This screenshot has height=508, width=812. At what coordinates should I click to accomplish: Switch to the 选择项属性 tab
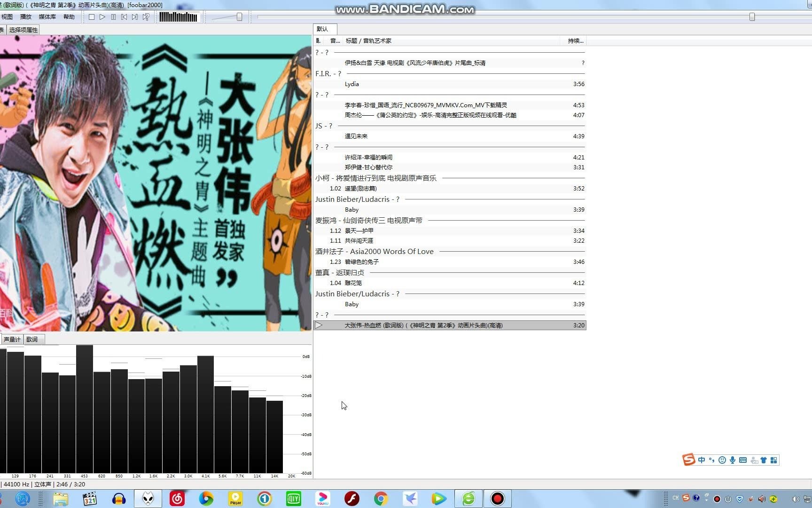tap(23, 30)
